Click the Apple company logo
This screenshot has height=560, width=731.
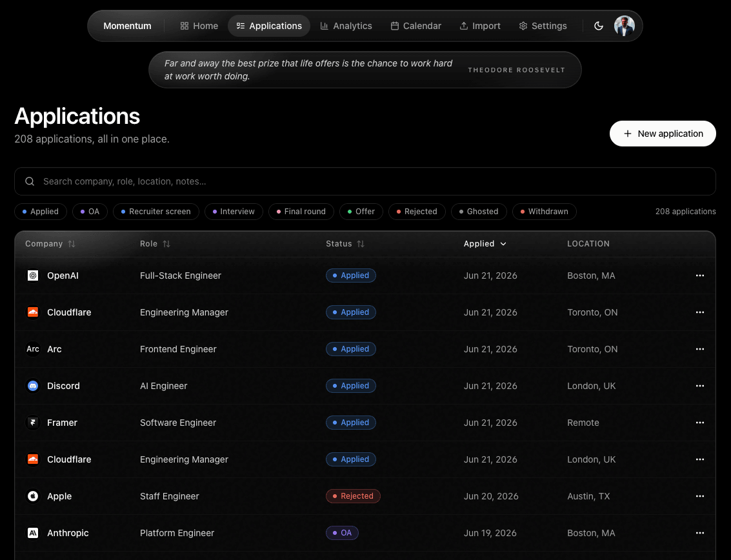point(33,496)
